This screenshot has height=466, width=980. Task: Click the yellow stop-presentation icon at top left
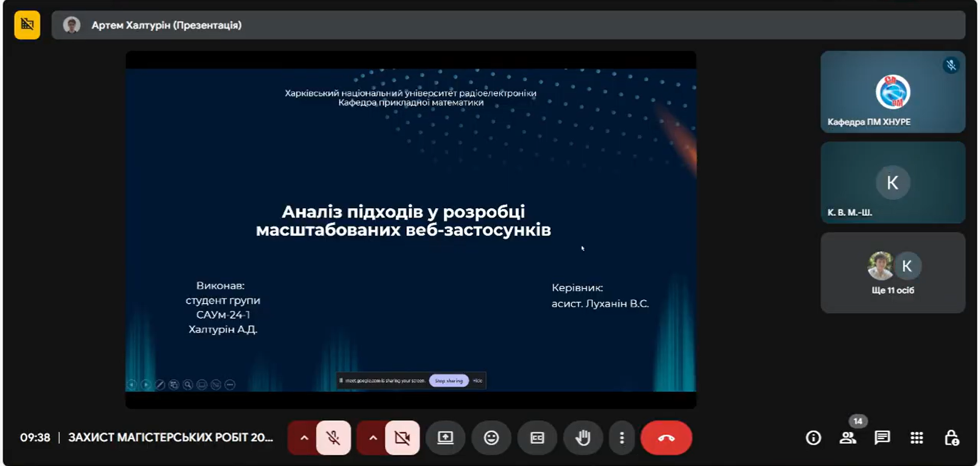(x=27, y=24)
